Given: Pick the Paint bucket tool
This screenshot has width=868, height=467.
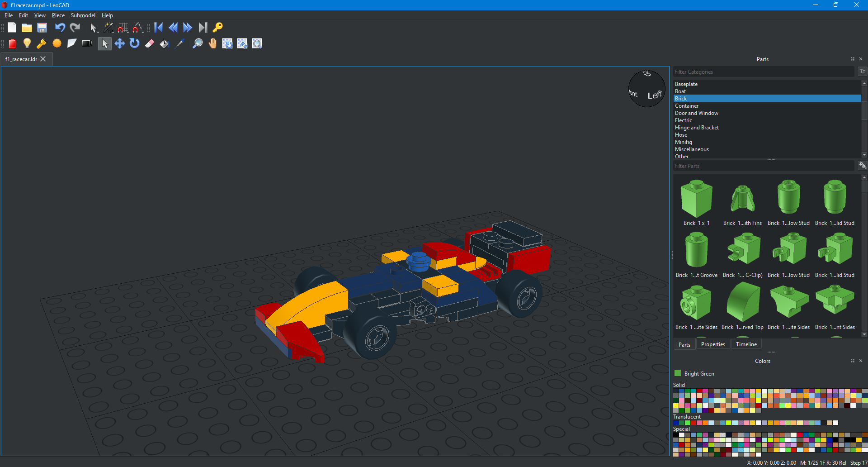Looking at the screenshot, I should [x=165, y=43].
